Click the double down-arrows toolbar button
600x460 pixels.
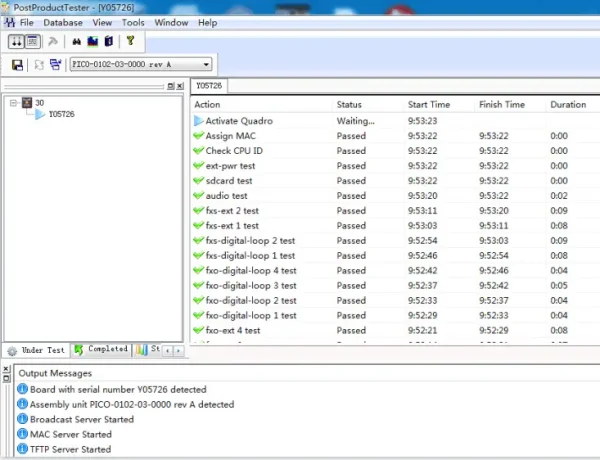(x=16, y=41)
